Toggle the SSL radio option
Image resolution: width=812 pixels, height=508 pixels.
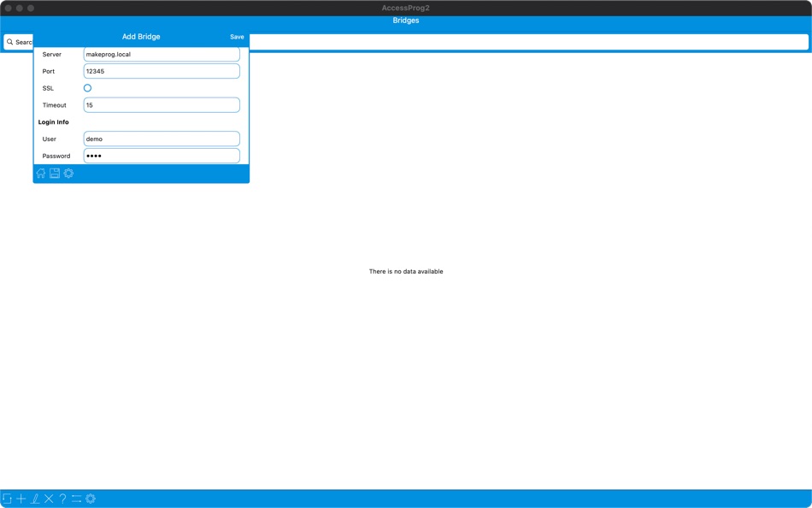87,88
